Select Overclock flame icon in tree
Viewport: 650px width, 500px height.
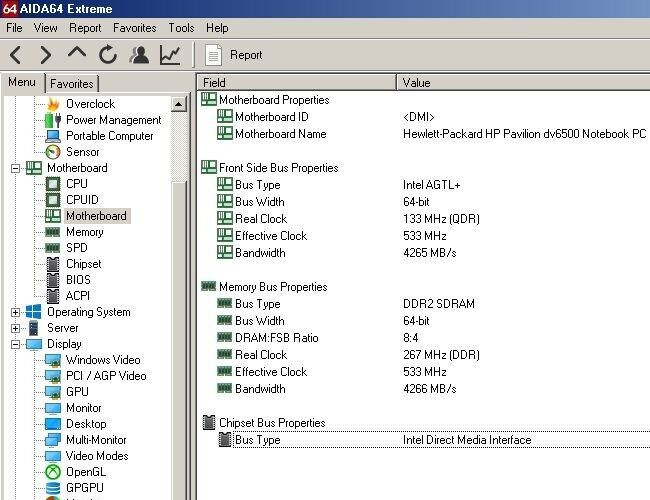(53, 104)
